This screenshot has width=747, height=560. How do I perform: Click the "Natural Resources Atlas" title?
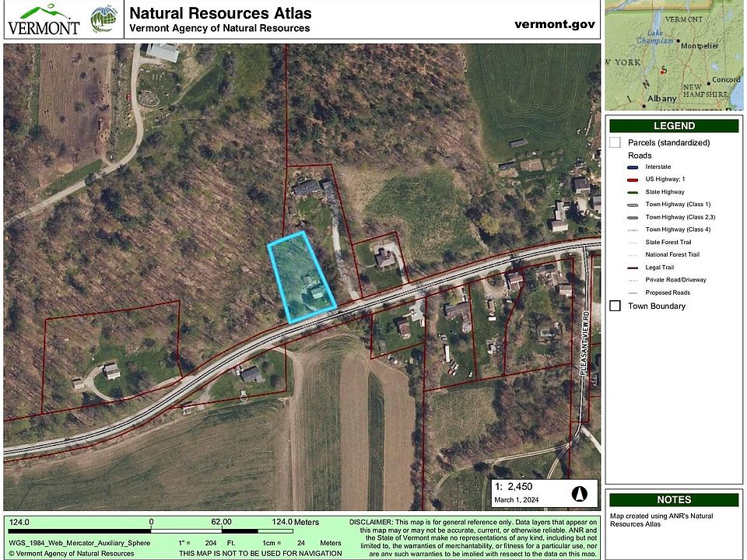pos(220,13)
